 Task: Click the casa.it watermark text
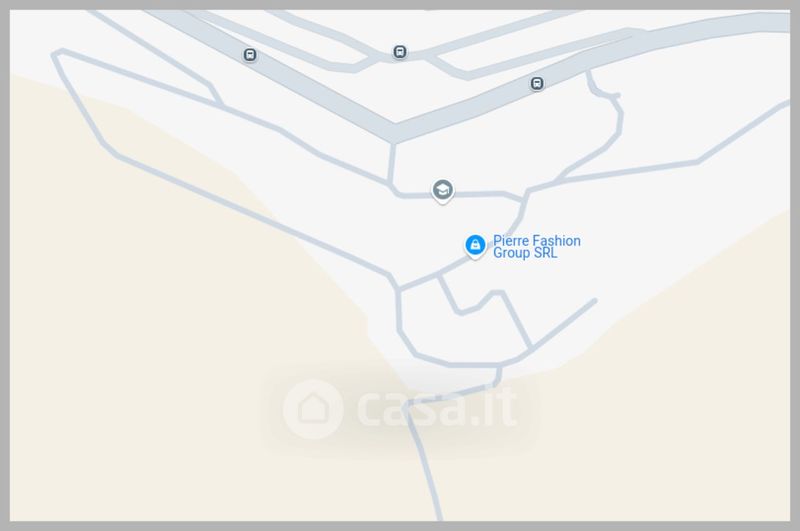[437, 408]
